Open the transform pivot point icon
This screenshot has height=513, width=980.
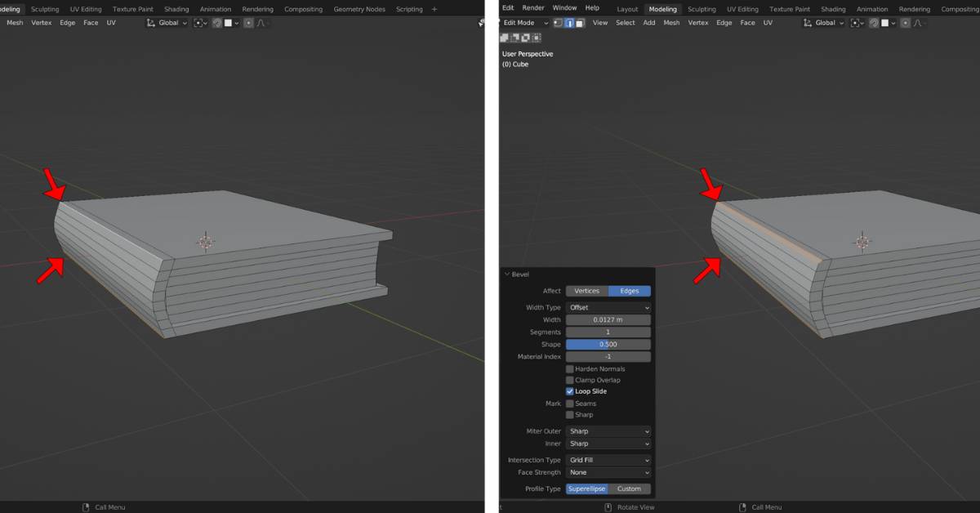[854, 23]
